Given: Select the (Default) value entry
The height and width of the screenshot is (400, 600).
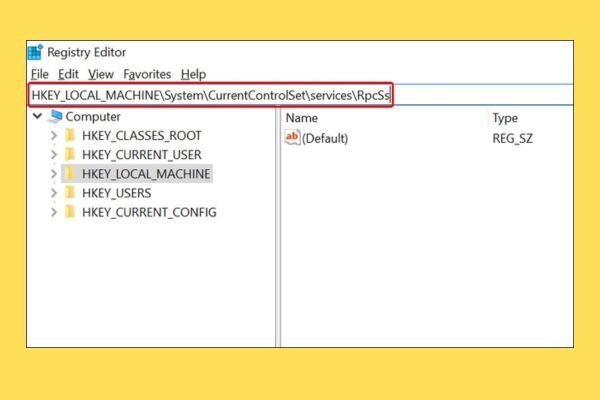Looking at the screenshot, I should pyautogui.click(x=325, y=138).
